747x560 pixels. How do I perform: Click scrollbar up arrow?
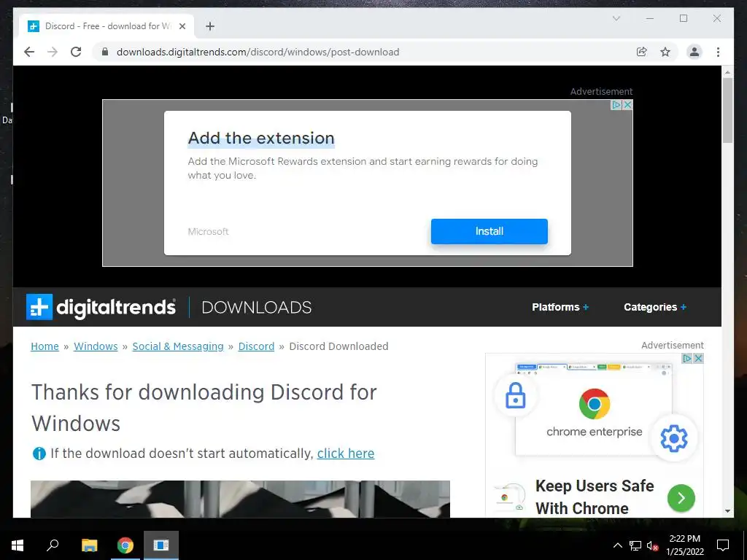[727, 72]
